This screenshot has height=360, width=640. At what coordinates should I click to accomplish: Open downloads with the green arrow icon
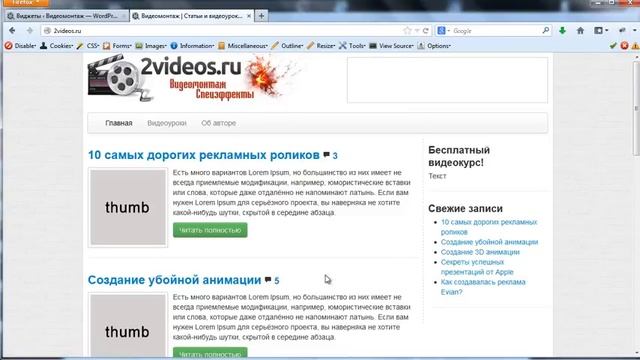[x=562, y=31]
